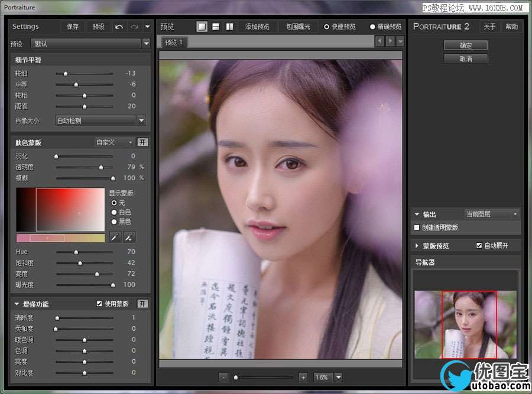532x394 pixels.
Task: Collapse the 增强功能 section triangle
Action: click(x=17, y=304)
